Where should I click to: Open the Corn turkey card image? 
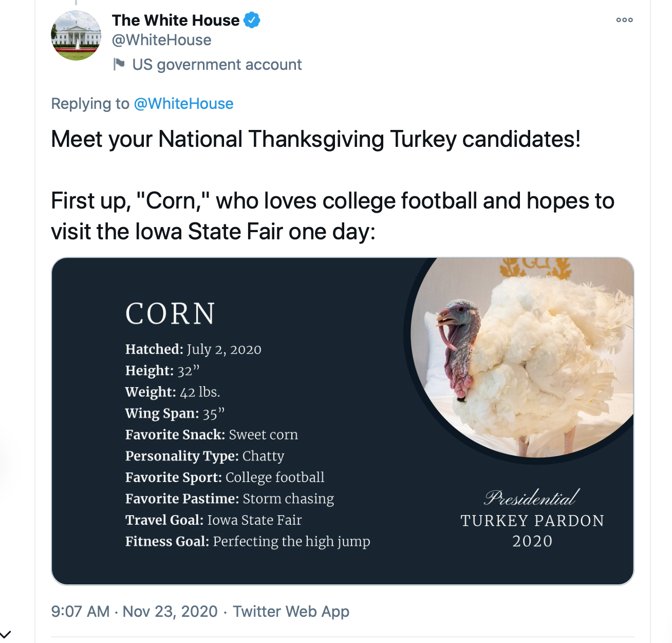[342, 421]
